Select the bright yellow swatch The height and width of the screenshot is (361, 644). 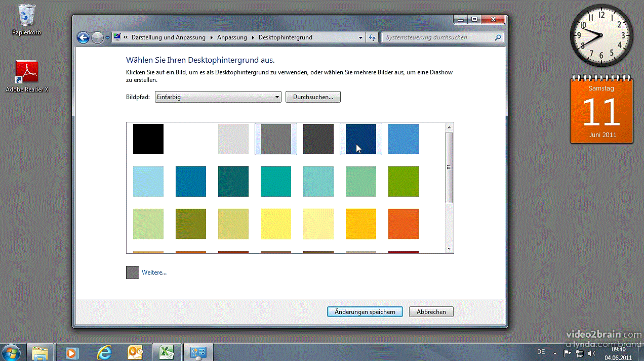(276, 224)
